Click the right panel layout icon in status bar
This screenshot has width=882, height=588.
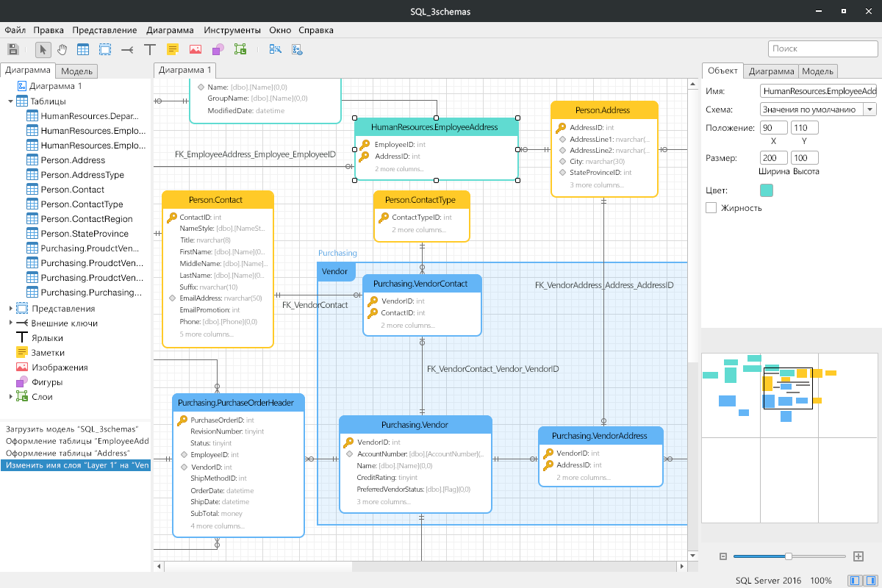click(870, 581)
